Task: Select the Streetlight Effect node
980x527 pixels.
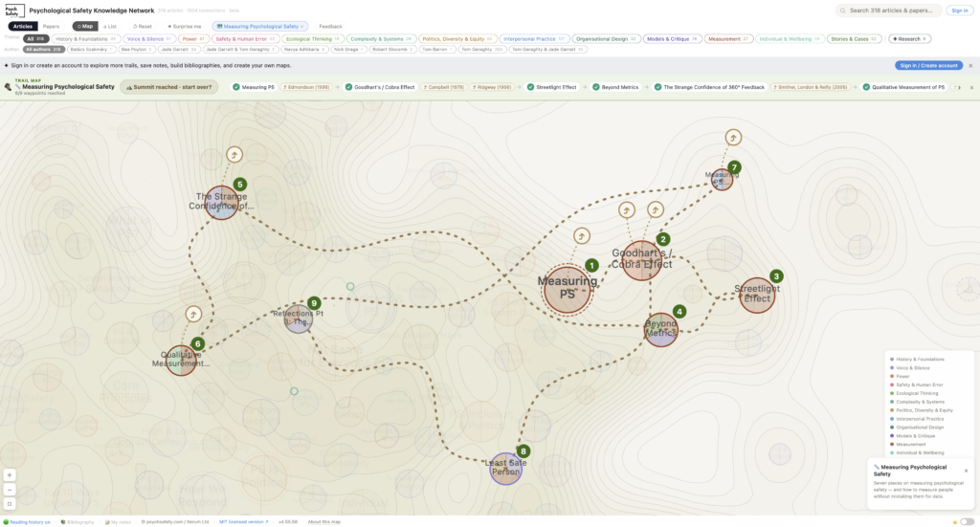Action: (757, 295)
